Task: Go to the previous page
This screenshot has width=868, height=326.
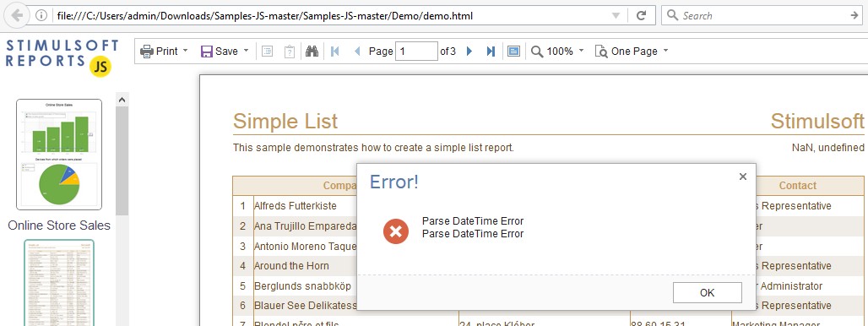Action: [357, 52]
